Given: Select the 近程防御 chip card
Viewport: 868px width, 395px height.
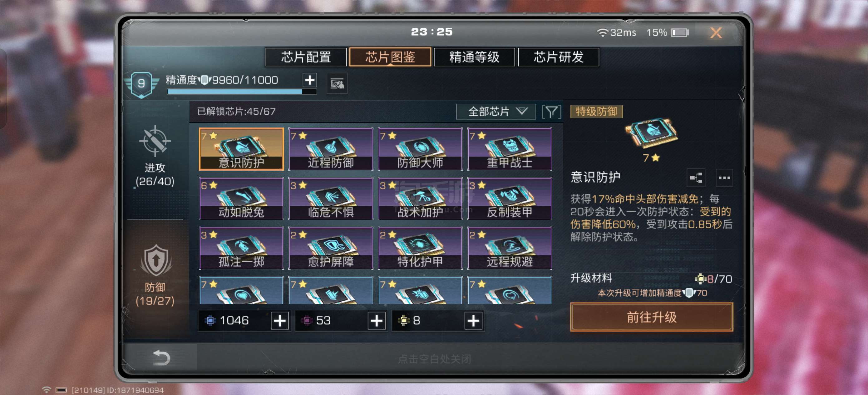Looking at the screenshot, I should click(x=331, y=149).
